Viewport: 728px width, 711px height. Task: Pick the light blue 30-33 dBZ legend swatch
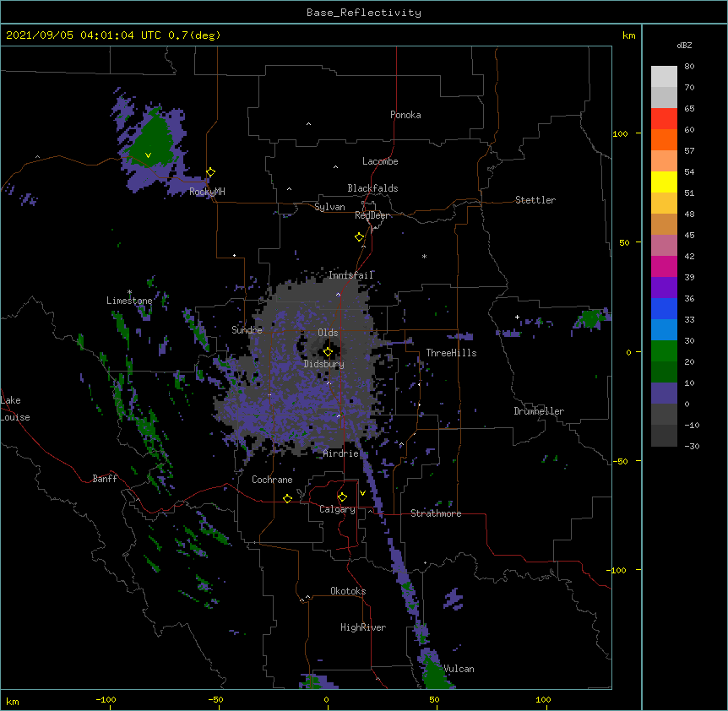tap(664, 330)
